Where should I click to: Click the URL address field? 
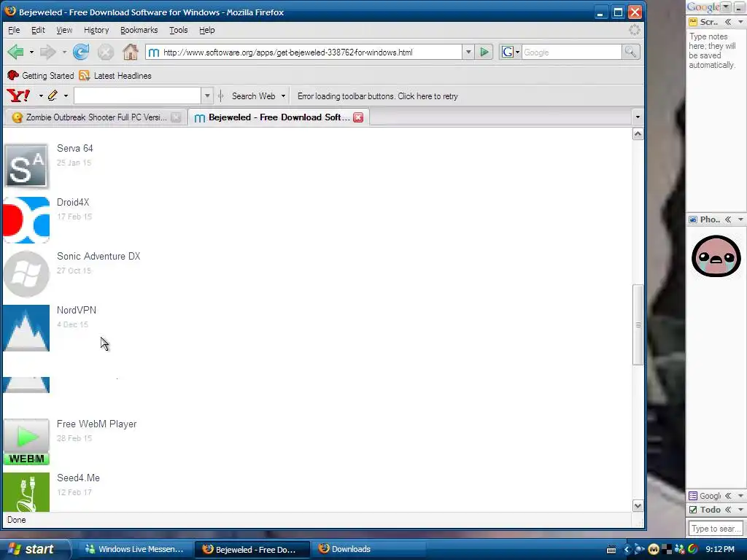tap(311, 52)
